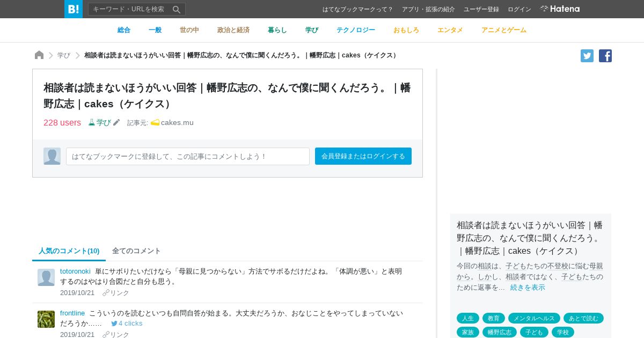
Task: Copy link for totoronoki's comment
Action: click(116, 293)
